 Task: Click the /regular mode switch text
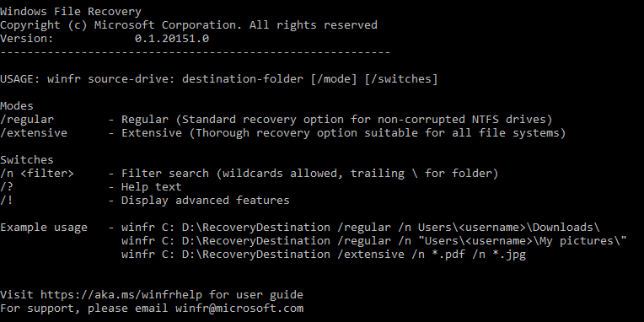coord(27,120)
